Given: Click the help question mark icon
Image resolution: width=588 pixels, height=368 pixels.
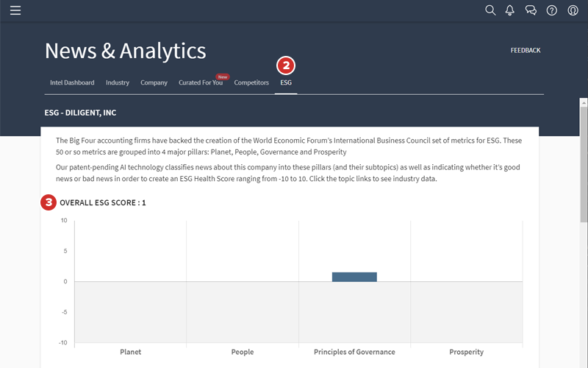Looking at the screenshot, I should (x=551, y=10).
